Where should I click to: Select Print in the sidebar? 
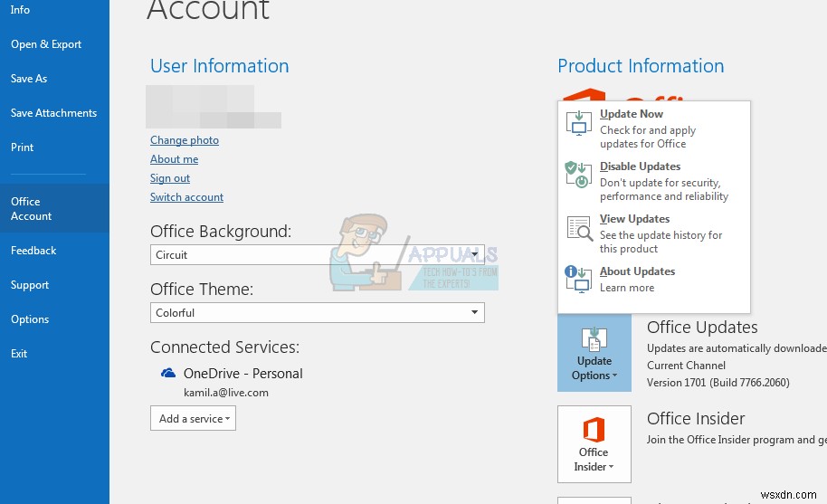54,147
